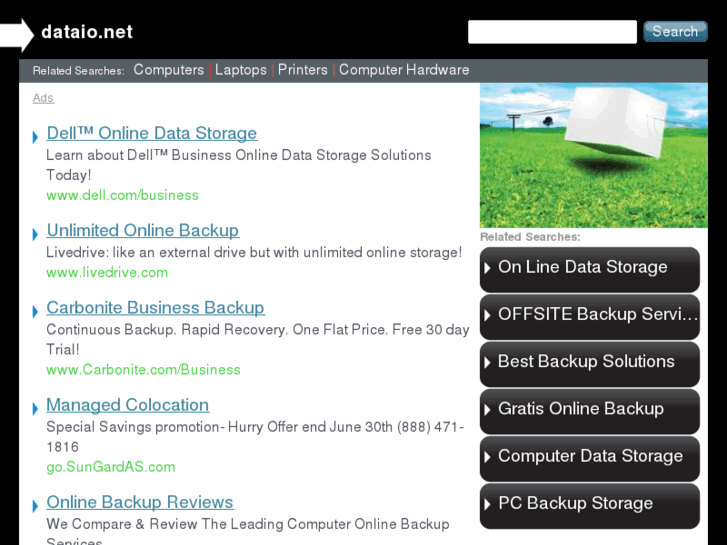Click the dataio.net site title
The image size is (727, 545).
click(87, 32)
